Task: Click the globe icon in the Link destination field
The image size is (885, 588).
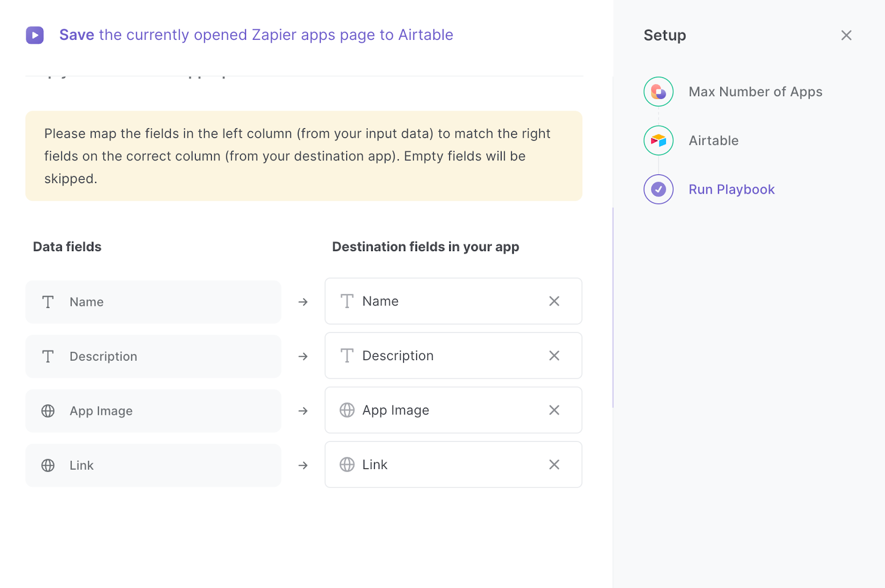Action: pos(347,465)
